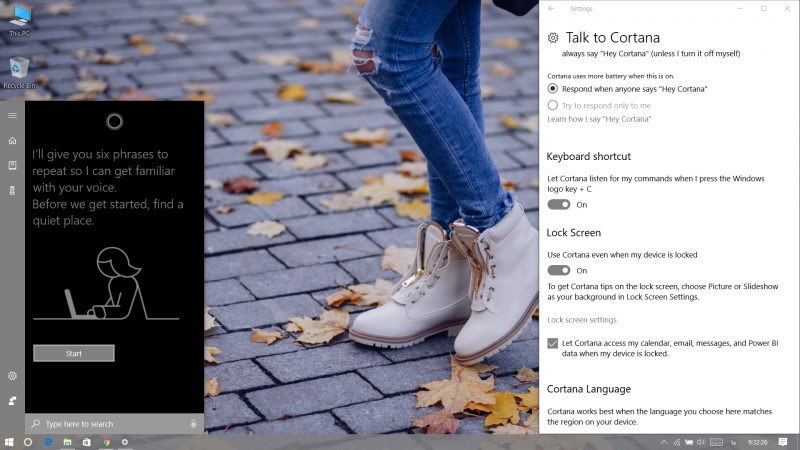Screen dimensions: 800x450
Task: Open Recycle Bin desktop icon
Action: (x=19, y=73)
